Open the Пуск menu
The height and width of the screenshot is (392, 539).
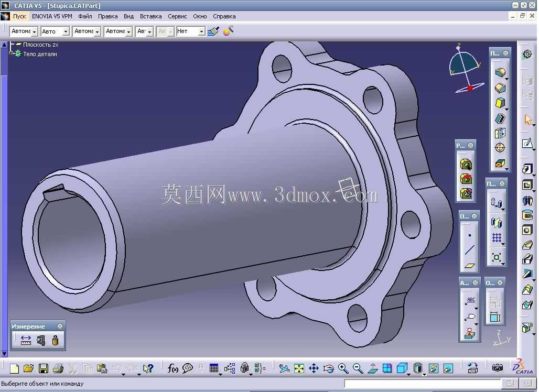[19, 16]
